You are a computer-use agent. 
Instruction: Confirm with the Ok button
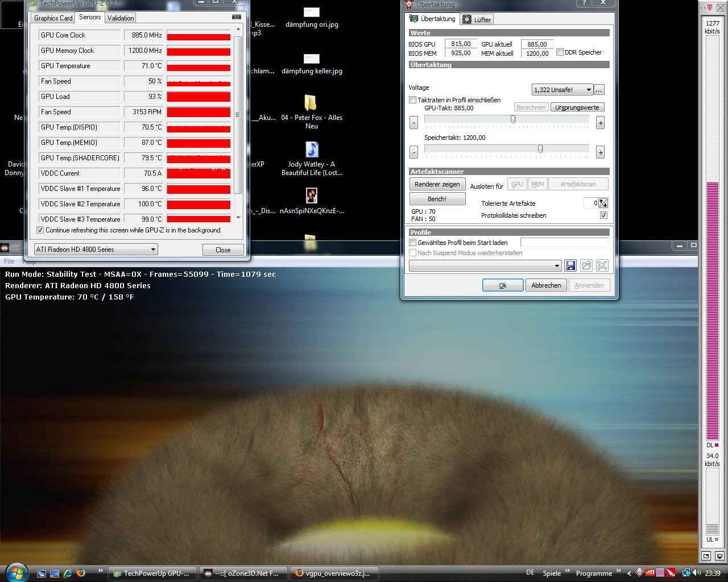[503, 285]
